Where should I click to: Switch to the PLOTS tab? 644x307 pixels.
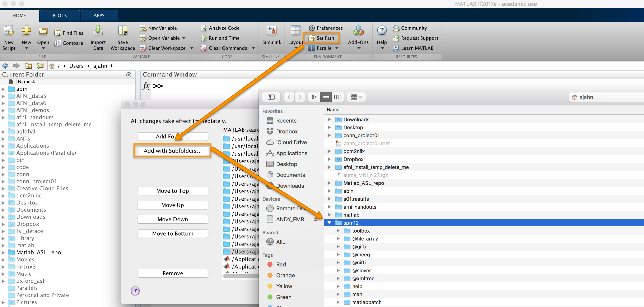tap(60, 15)
